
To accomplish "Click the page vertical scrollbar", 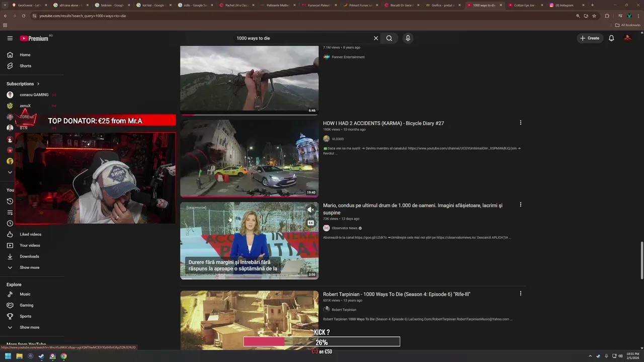I will point(641,260).
